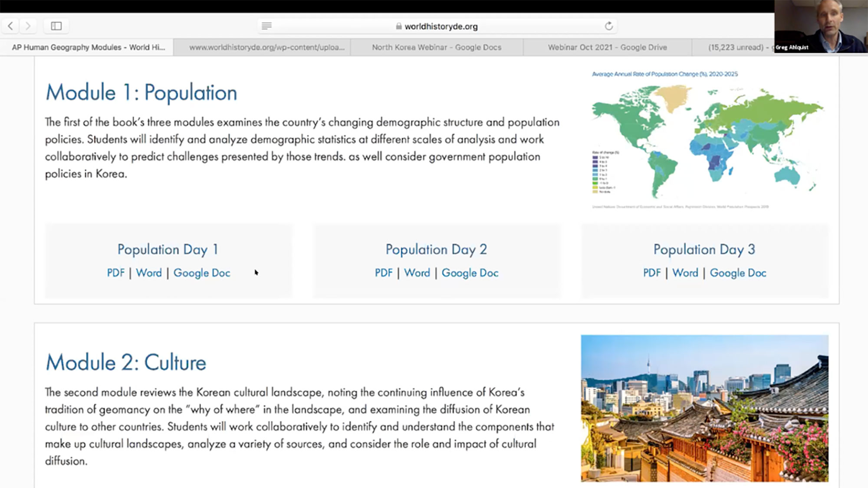Open Population Day 1 PDF link

[115, 272]
